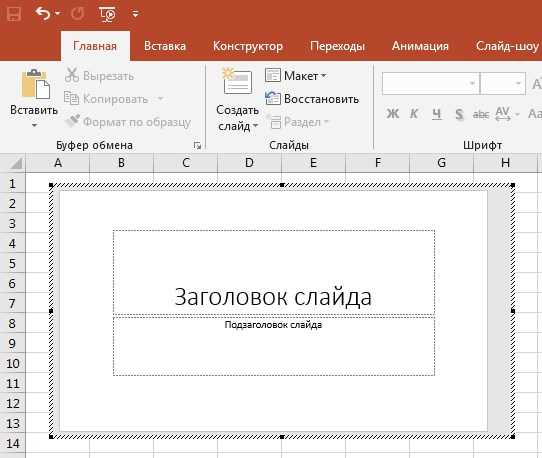Open the font name dropdown arrow
Viewport: 542px width, 458px height.
coord(472,83)
